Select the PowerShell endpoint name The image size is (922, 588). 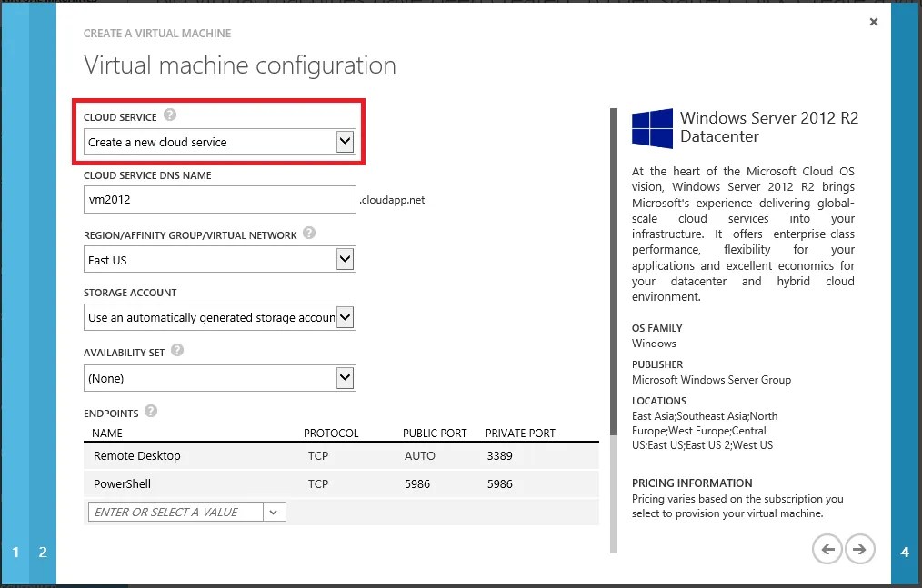[x=123, y=483]
